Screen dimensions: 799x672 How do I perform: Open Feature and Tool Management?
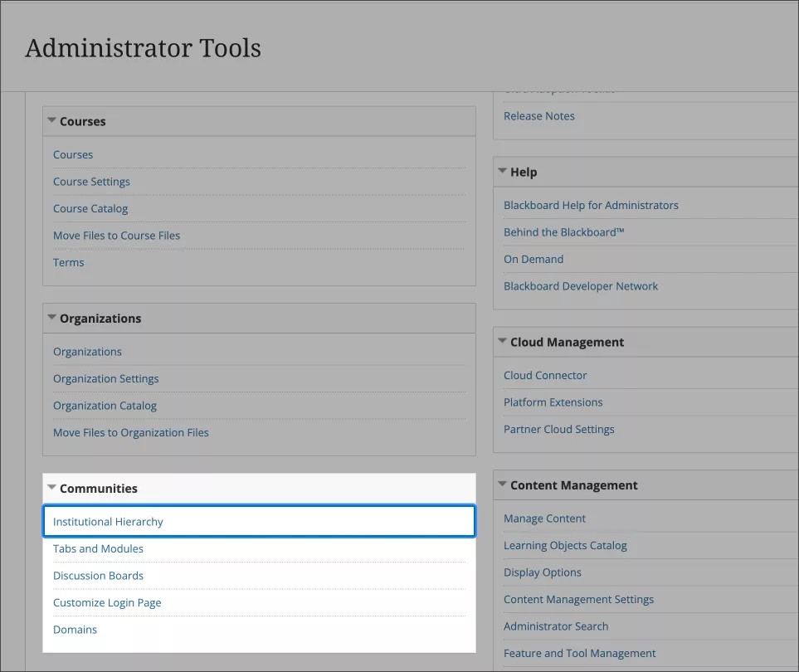click(579, 653)
